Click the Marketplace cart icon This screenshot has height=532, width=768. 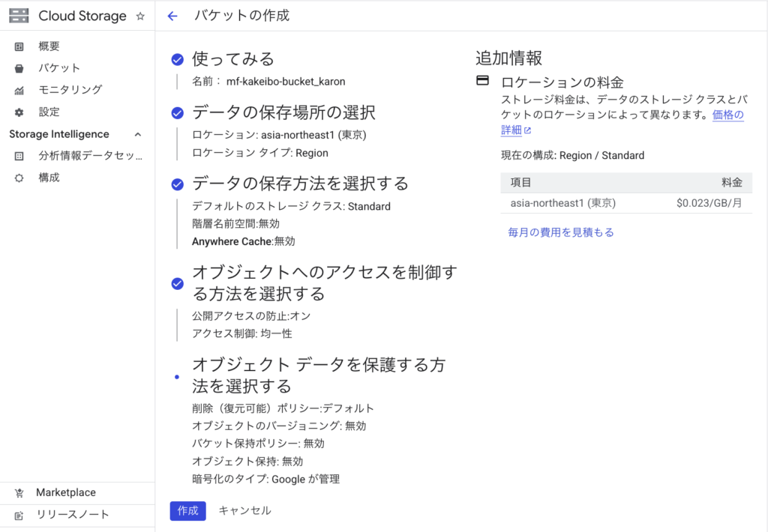point(19,493)
